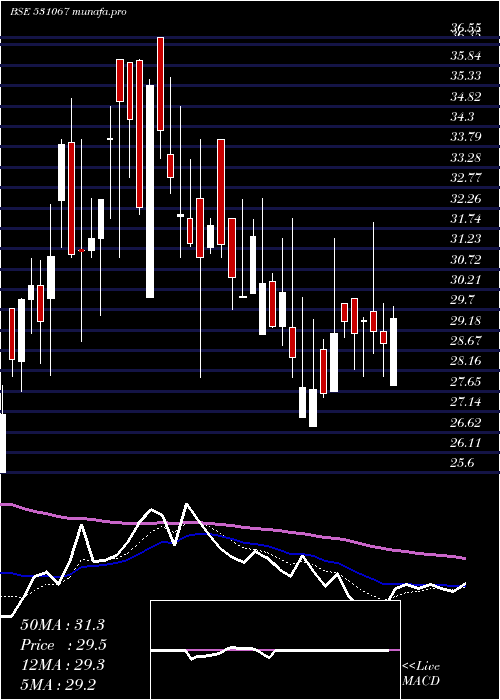Click the 31.23 price axis label

[x=466, y=239]
